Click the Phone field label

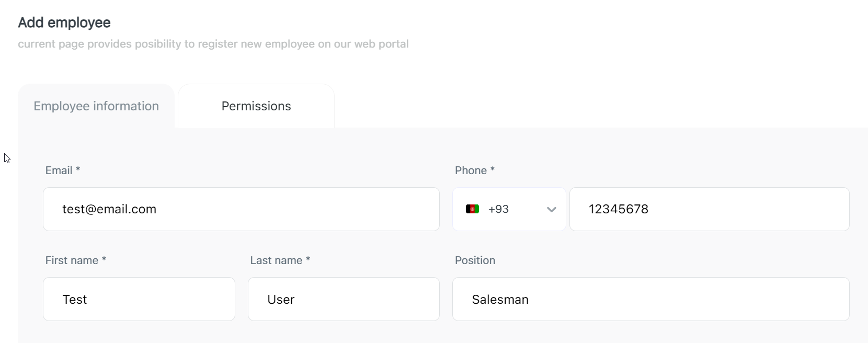coord(471,170)
